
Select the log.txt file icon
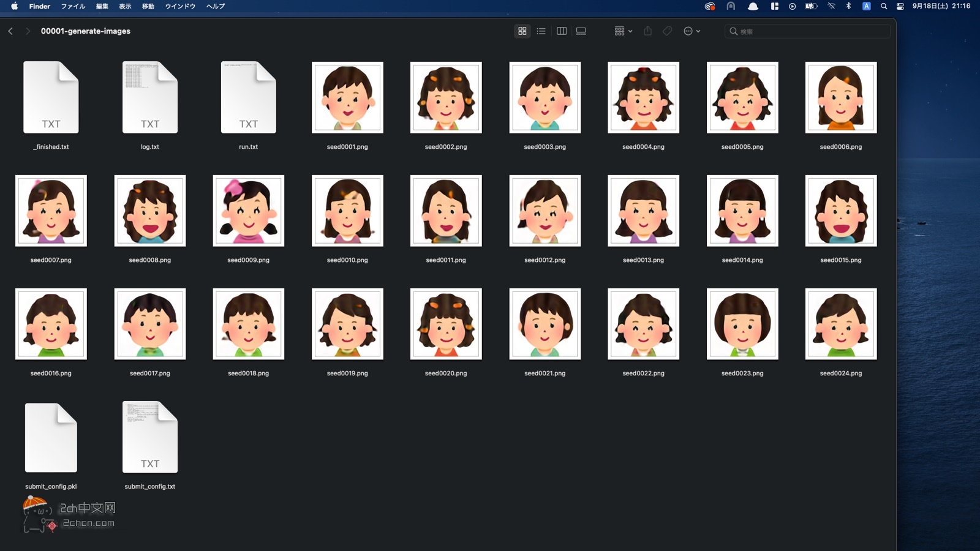pos(150,97)
